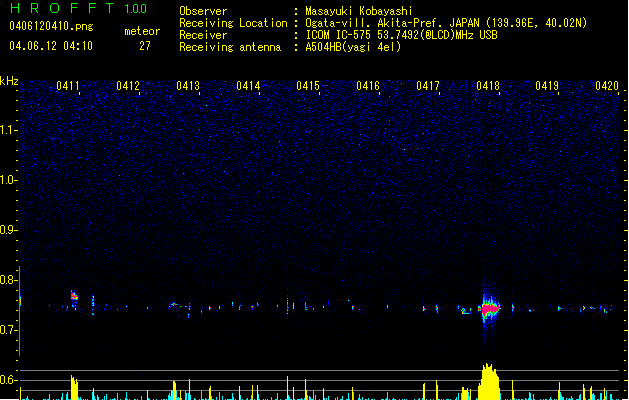The width and height of the screenshot is (629, 400).
Task: Click the 0415 time marker
Action: pos(308,86)
